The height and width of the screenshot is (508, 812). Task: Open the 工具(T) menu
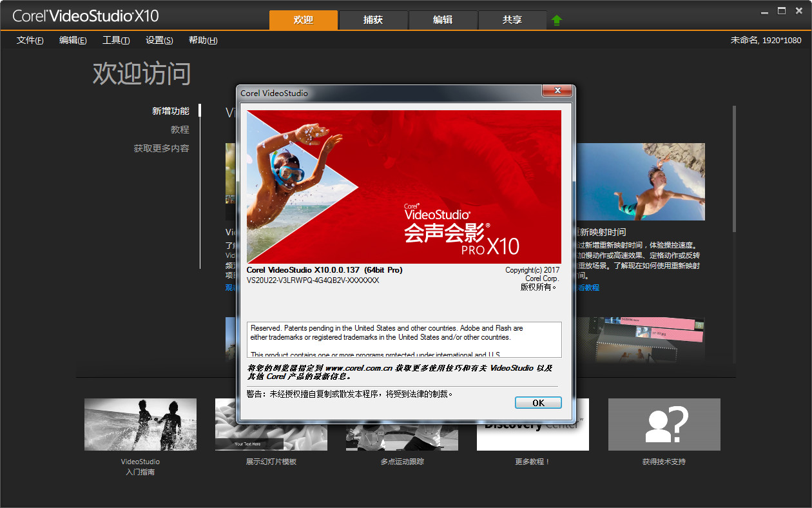(x=116, y=40)
